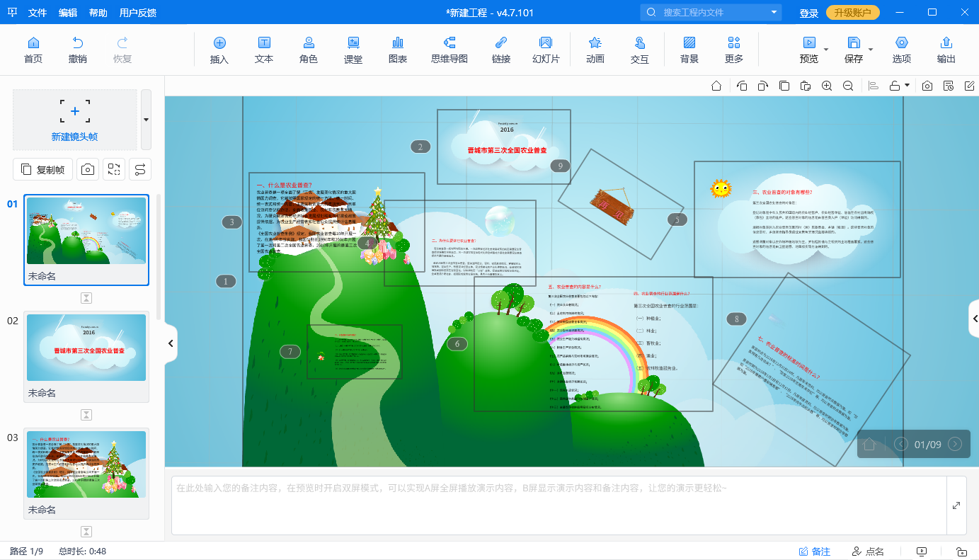Open the 插入 insert tool
This screenshot has width=979, height=560.
pyautogui.click(x=219, y=50)
